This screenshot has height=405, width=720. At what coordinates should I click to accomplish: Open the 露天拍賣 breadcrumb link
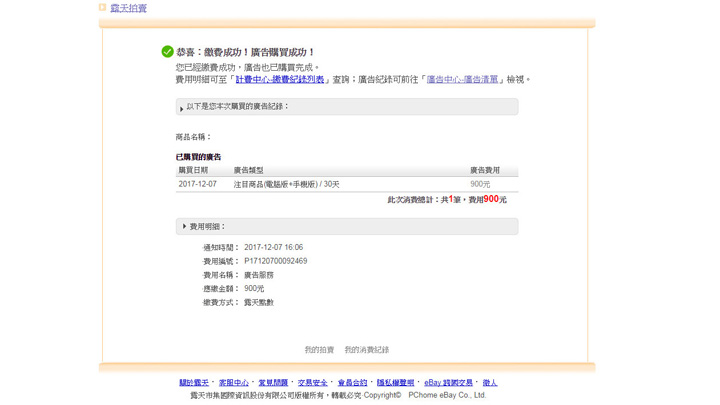coord(128,8)
